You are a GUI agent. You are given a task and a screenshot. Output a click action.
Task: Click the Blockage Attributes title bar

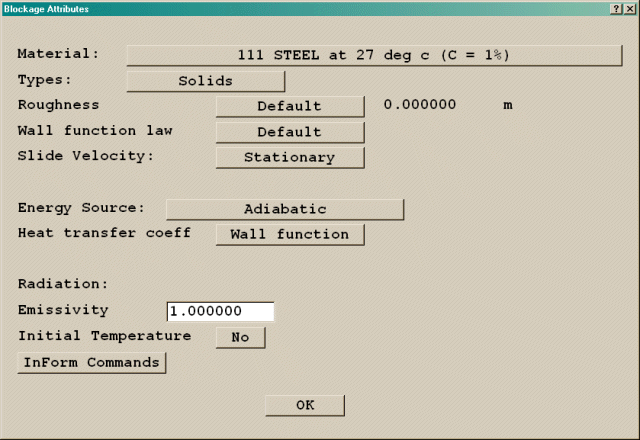[300, 9]
